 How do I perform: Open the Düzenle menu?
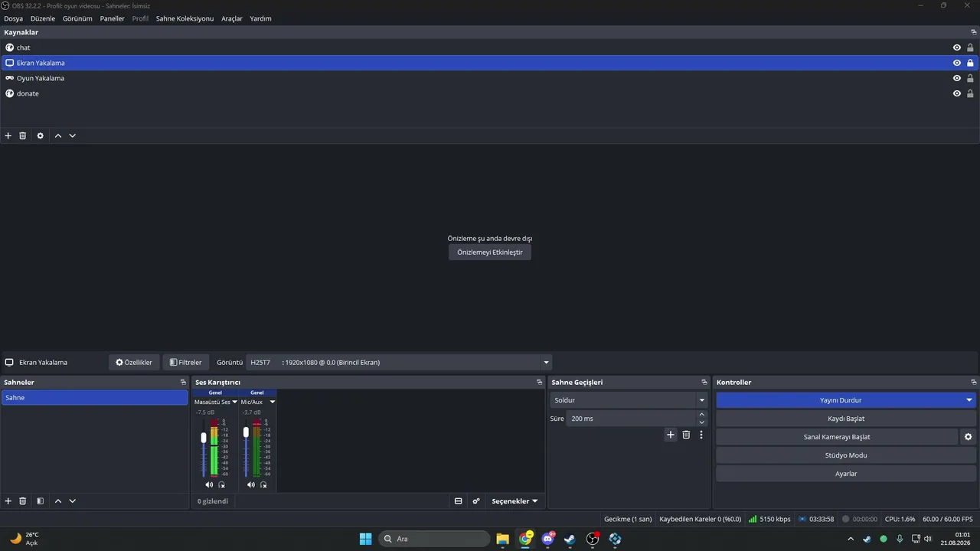click(x=43, y=18)
